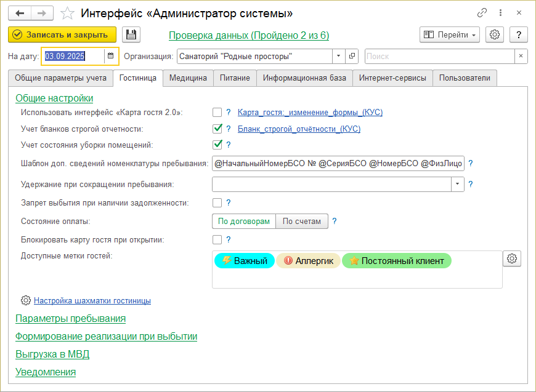Open toolbar settings gear icon

pos(495,35)
